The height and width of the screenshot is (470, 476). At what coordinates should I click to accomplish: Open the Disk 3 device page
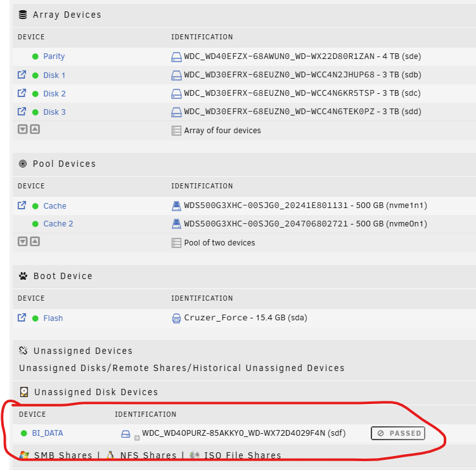coord(55,112)
